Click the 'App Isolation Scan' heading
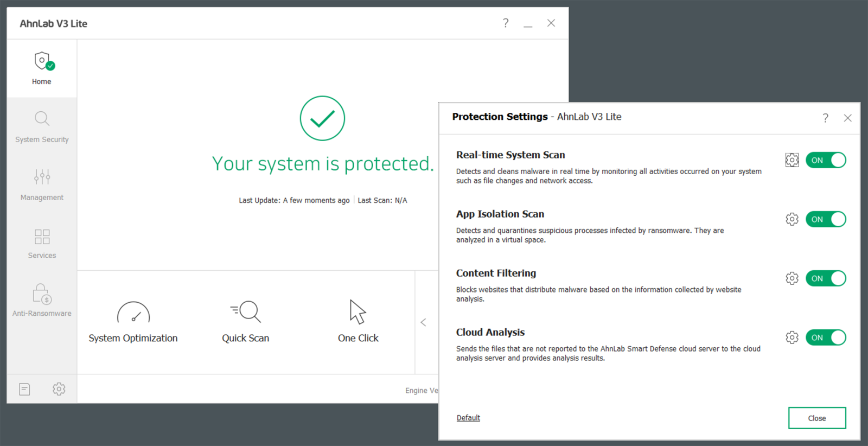This screenshot has width=868, height=446. (500, 214)
